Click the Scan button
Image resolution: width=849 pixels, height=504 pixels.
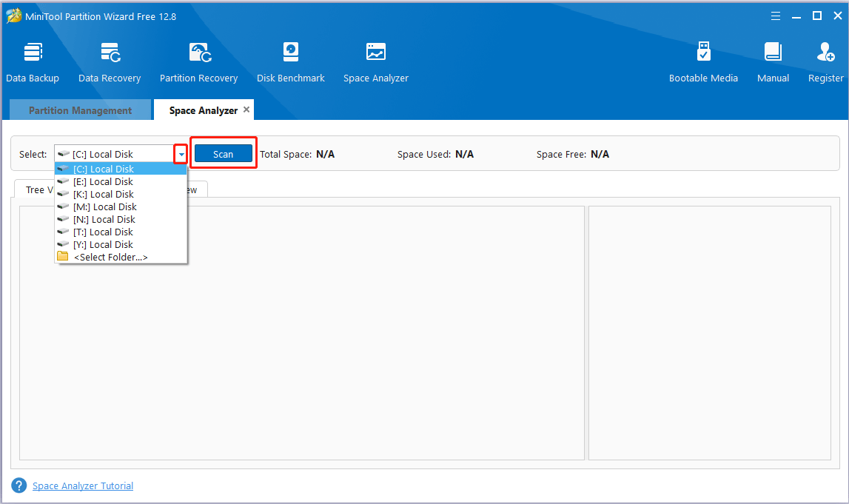pos(223,154)
